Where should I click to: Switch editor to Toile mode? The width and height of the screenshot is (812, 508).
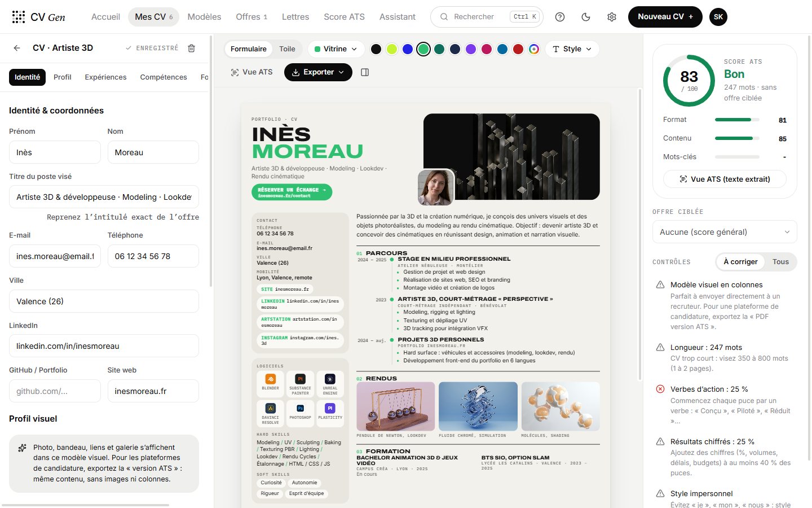(x=287, y=49)
